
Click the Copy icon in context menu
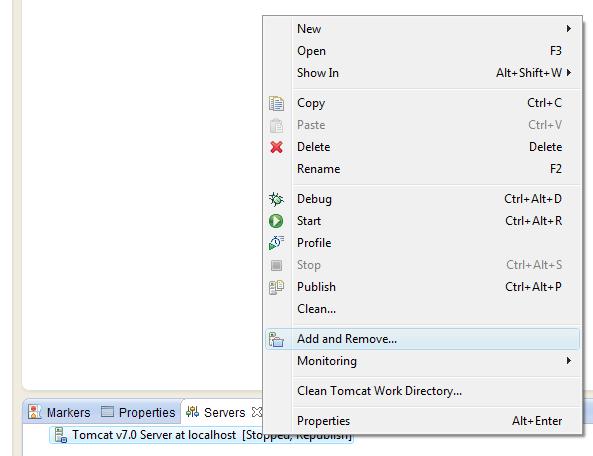[x=276, y=103]
